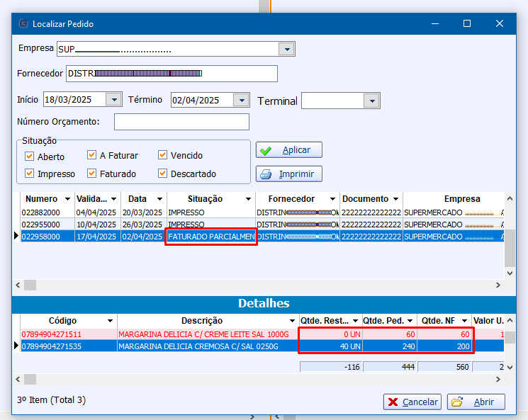
Task: Click the red X Cancelar icon
Action: pyautogui.click(x=393, y=402)
